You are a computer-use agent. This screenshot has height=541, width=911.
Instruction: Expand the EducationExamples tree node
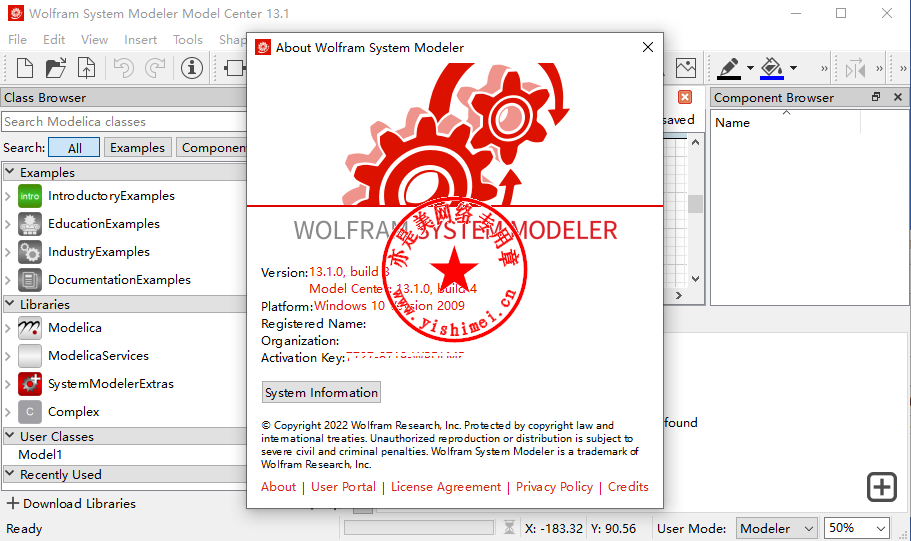(x=8, y=224)
